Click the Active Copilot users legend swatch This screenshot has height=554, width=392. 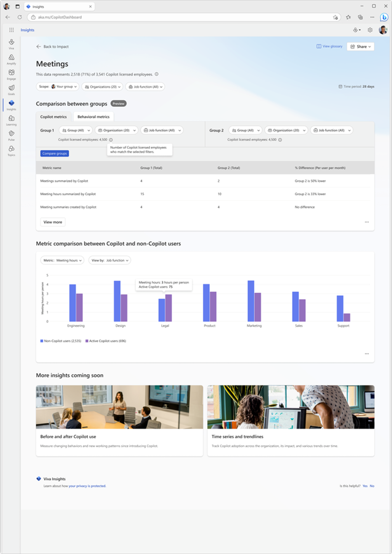(87, 341)
